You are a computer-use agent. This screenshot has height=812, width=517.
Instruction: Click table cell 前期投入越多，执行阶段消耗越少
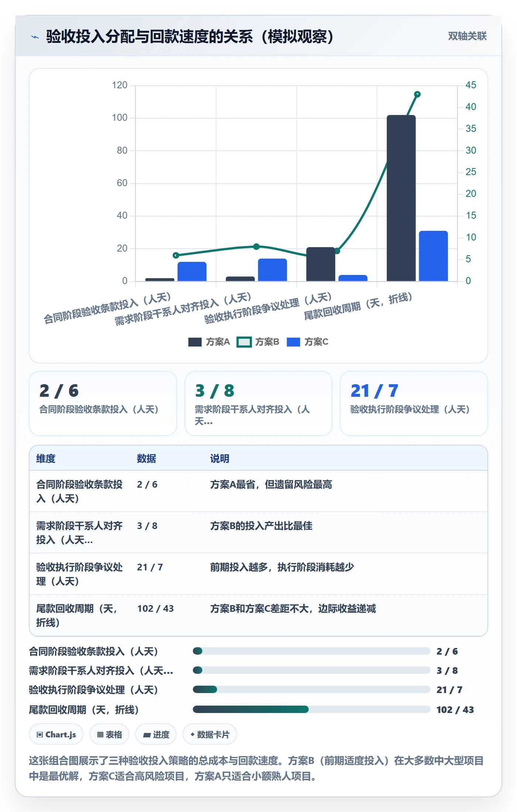coord(282,567)
